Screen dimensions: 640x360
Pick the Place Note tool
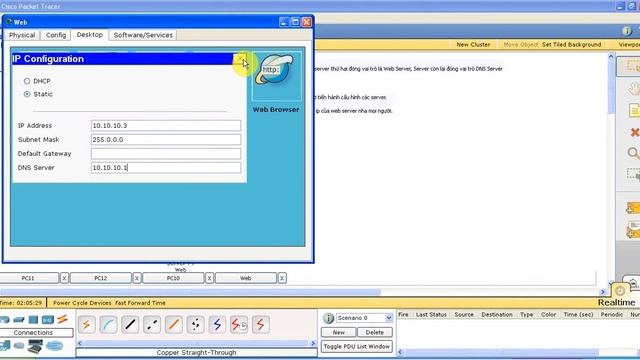tap(634, 110)
